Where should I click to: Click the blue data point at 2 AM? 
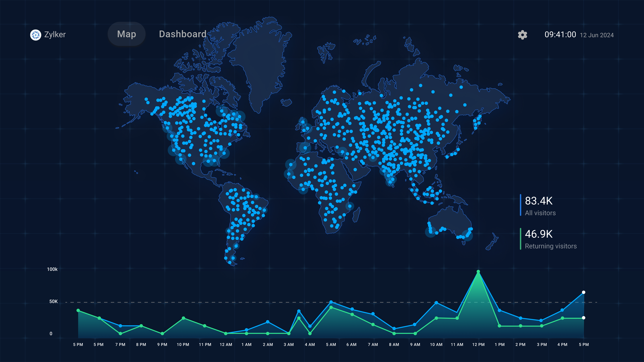(268, 322)
